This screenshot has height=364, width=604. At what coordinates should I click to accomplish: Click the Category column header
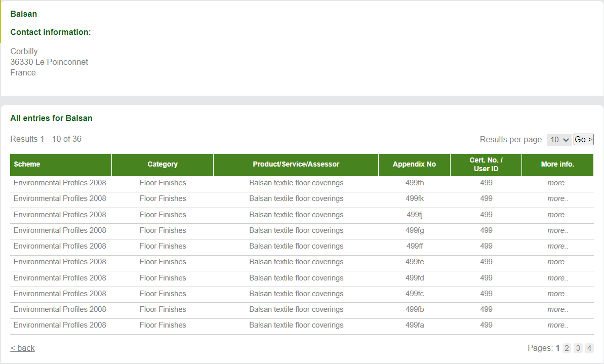click(x=163, y=165)
